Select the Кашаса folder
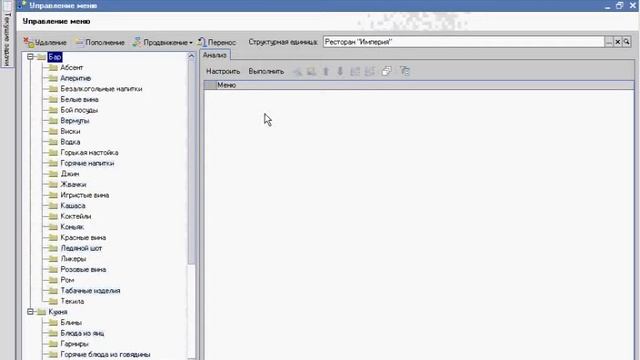Screen dimensions: 640x360 click(x=73, y=206)
